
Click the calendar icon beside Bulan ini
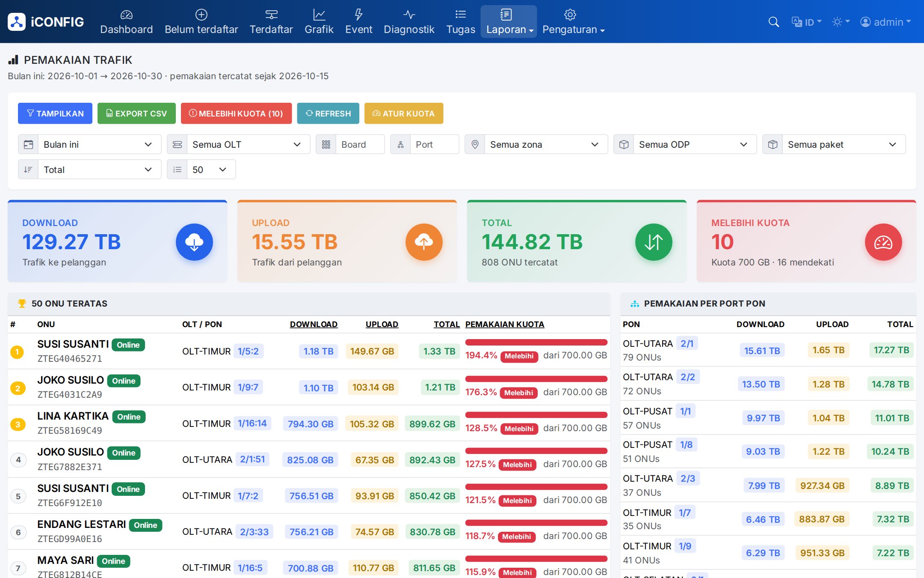(x=28, y=144)
